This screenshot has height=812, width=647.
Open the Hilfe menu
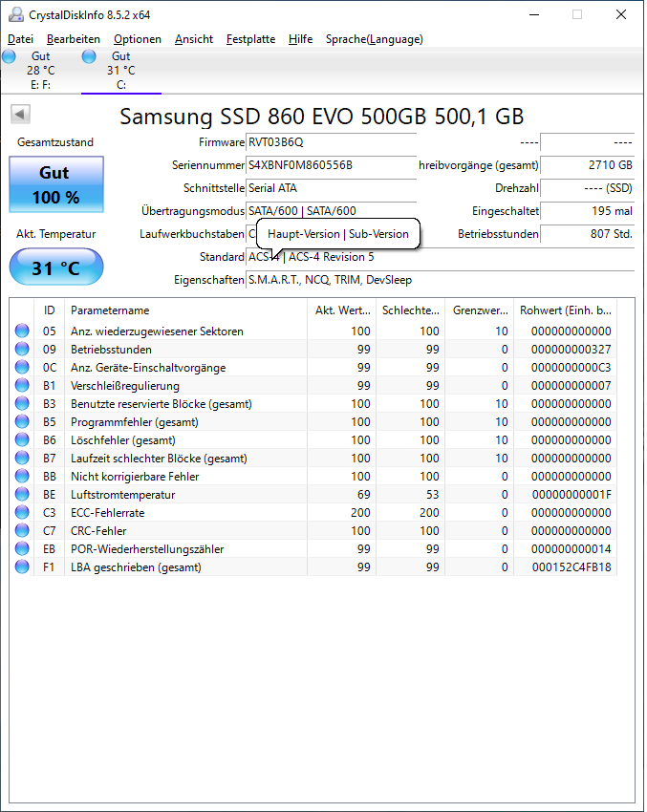click(300, 39)
